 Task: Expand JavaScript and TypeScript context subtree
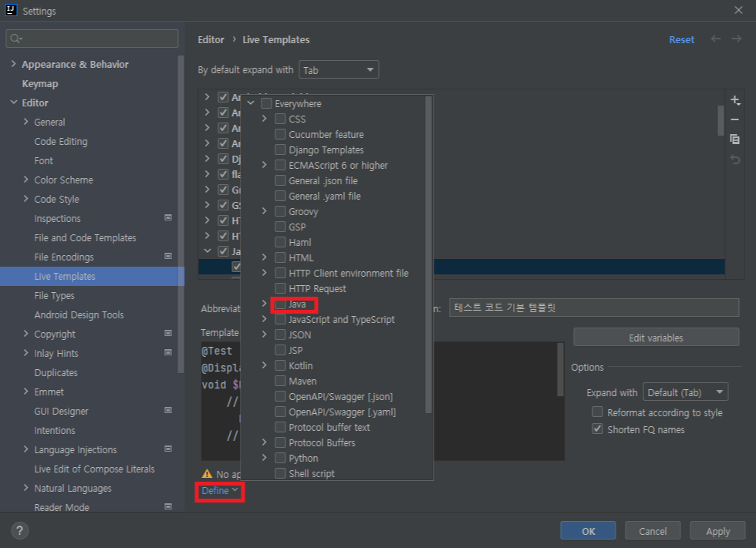(x=264, y=319)
